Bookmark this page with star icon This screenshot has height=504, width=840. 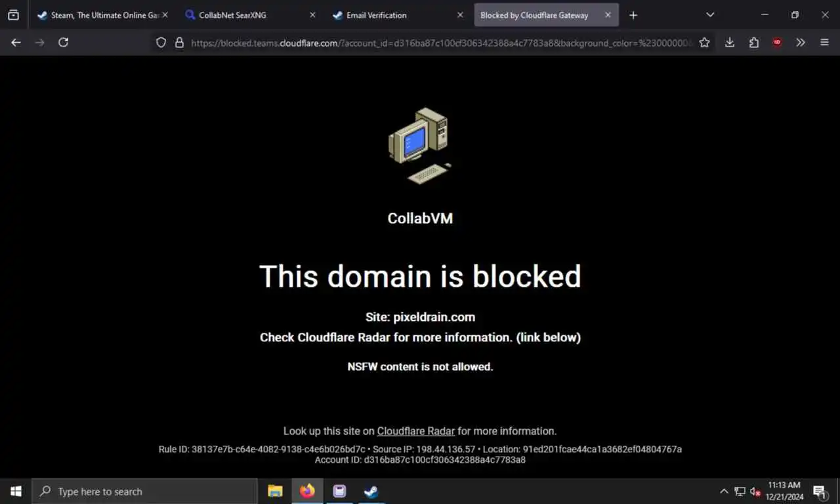(x=704, y=43)
